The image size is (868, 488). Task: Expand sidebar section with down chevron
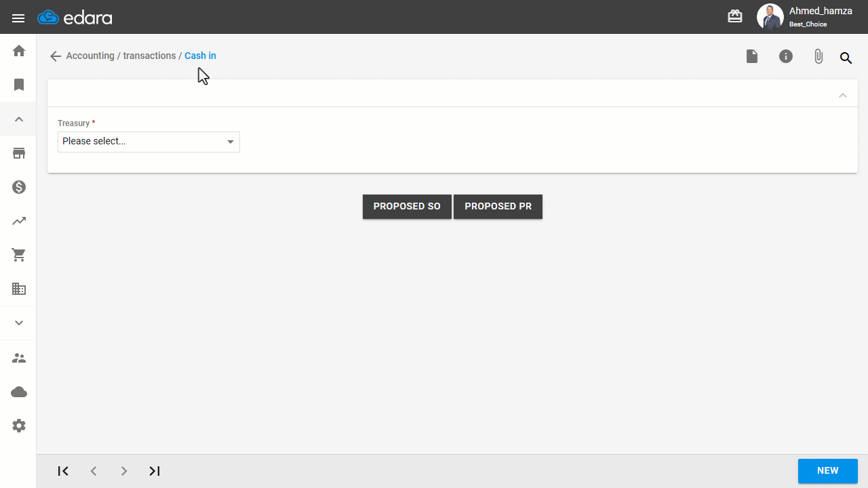tap(19, 323)
